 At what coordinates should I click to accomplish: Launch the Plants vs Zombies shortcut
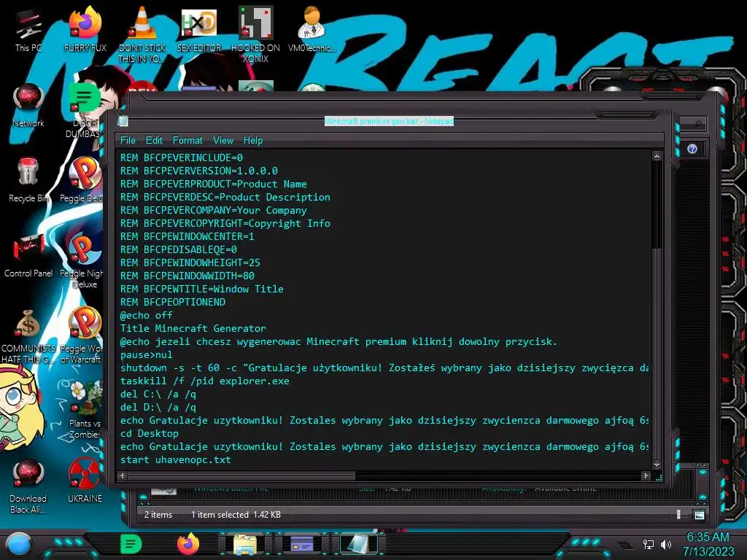(85, 411)
